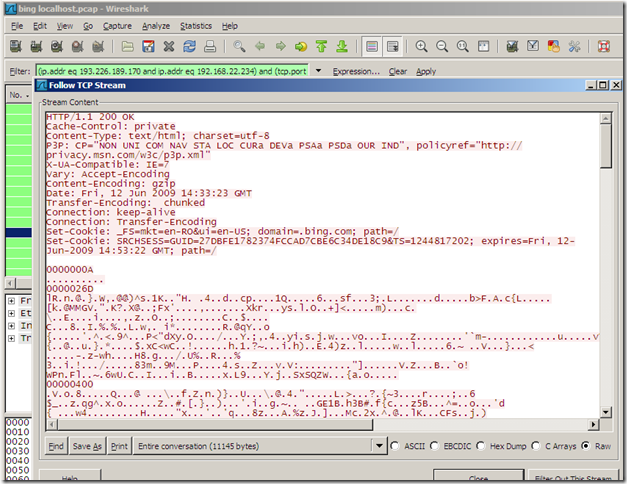627x484 pixels.
Task: Reload the capture file icon
Action: tap(190, 46)
